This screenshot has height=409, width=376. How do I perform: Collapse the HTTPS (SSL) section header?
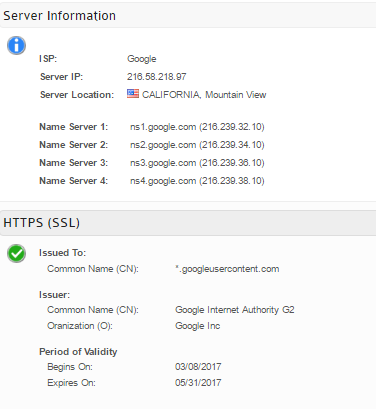(x=188, y=223)
